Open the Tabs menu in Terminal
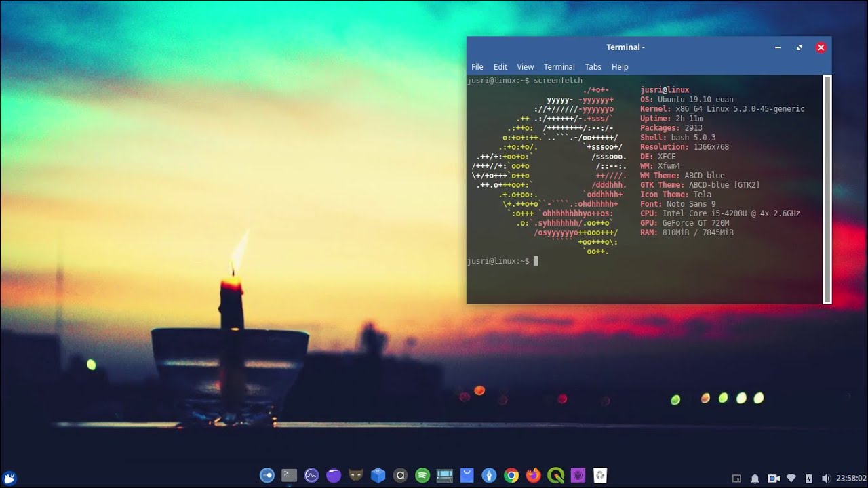The width and height of the screenshot is (868, 488). point(593,67)
